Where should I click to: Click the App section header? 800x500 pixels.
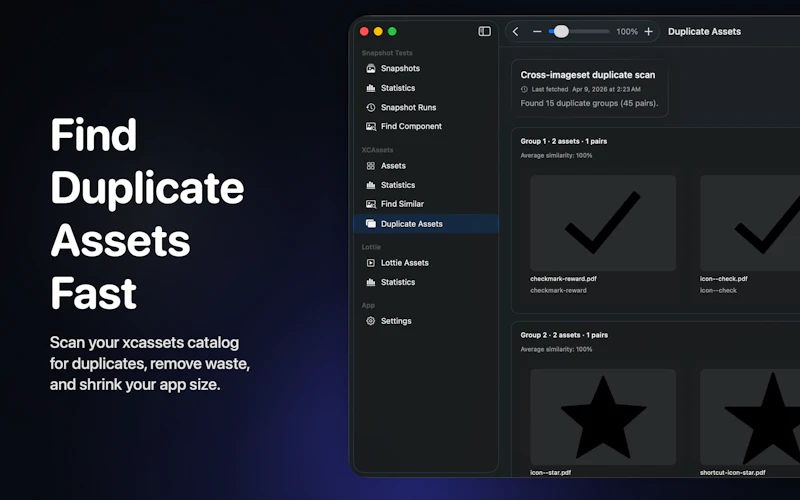[368, 306]
